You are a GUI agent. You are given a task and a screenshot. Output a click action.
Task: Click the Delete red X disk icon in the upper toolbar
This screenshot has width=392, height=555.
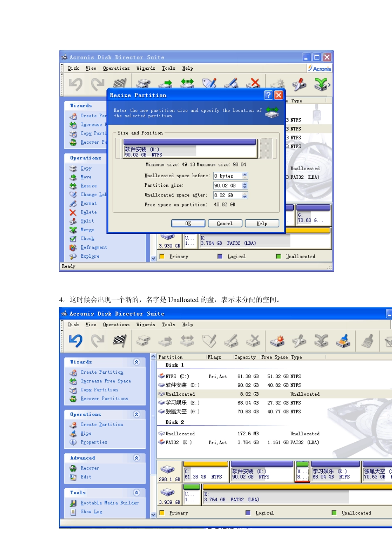(x=253, y=84)
